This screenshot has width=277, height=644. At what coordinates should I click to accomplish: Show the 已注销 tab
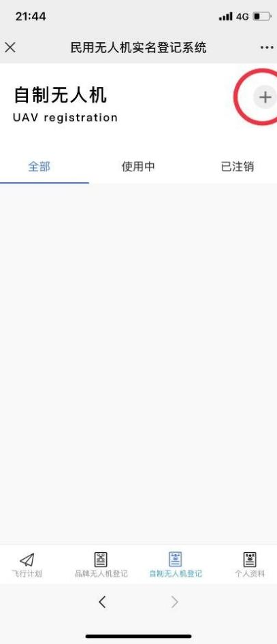[x=238, y=167]
